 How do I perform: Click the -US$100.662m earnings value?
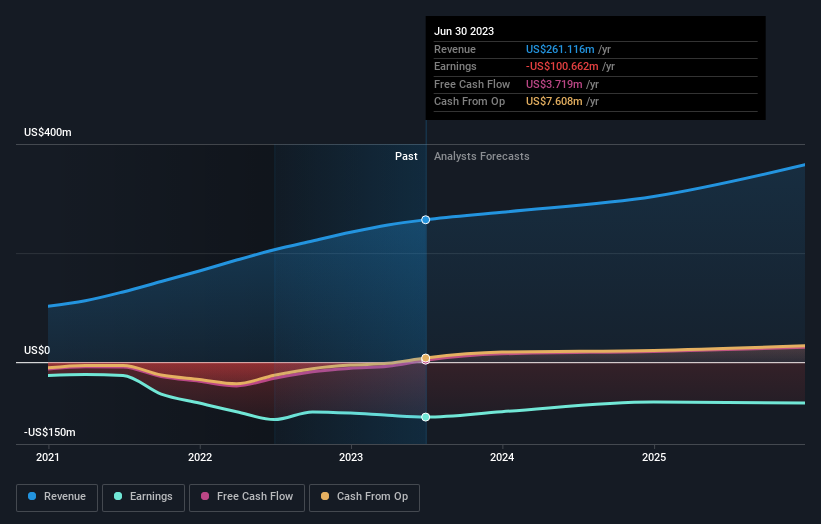(x=562, y=66)
